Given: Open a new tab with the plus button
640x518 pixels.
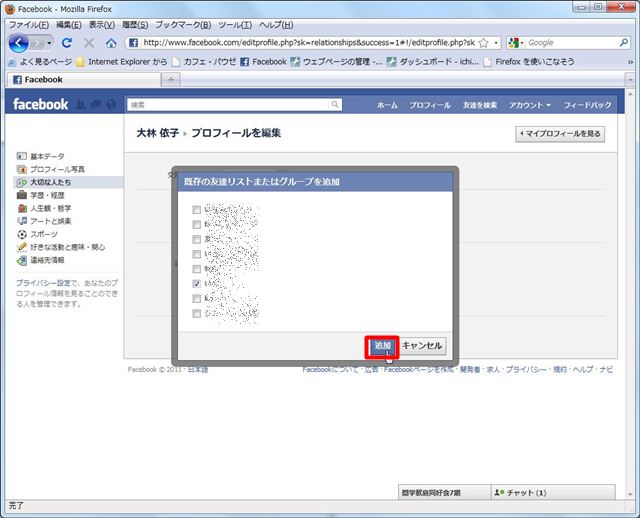Looking at the screenshot, I should click(171, 80).
